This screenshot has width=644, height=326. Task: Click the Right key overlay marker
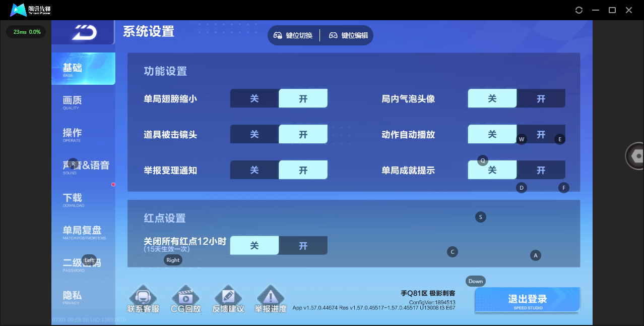tap(173, 260)
